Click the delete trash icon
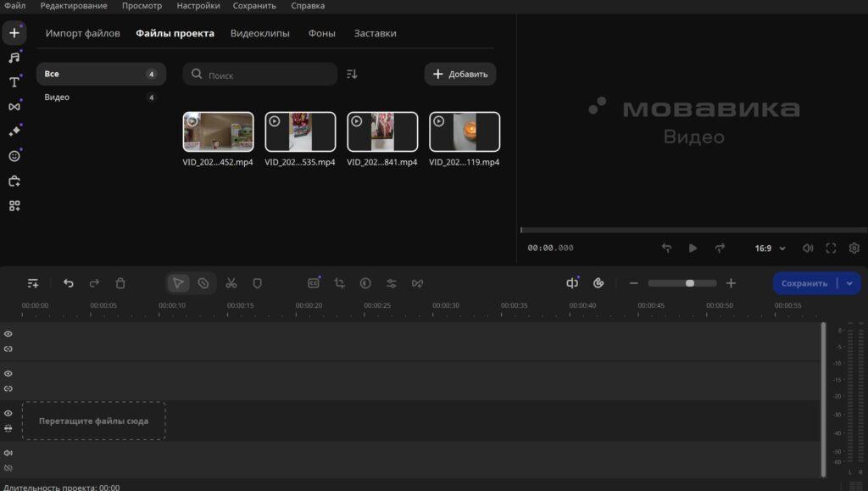This screenshot has height=491, width=868. pyautogui.click(x=120, y=283)
